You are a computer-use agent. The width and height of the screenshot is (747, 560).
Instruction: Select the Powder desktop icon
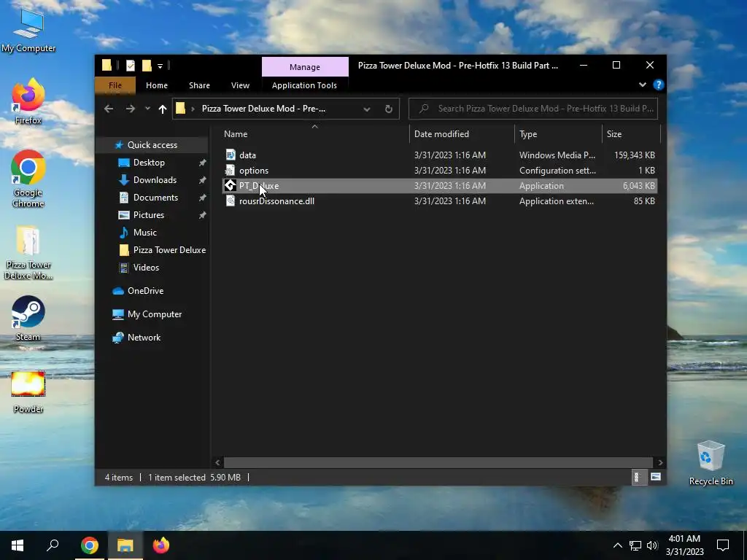pyautogui.click(x=28, y=392)
